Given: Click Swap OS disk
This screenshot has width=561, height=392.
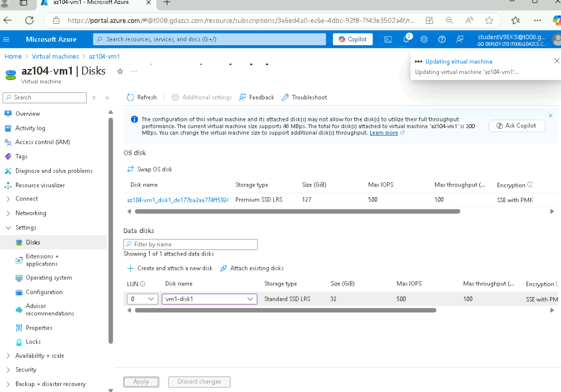Looking at the screenshot, I should click(x=150, y=169).
